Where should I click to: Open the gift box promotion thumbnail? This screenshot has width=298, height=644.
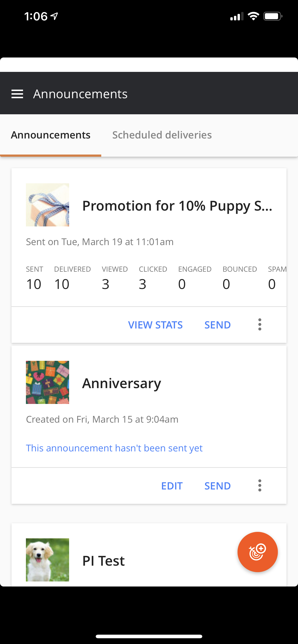coord(48,205)
